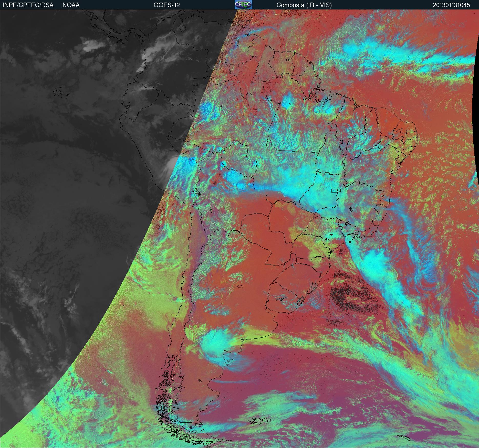Screen dimensions: 479x448
Task: Click the NOAA label in header
Action: [x=71, y=5]
